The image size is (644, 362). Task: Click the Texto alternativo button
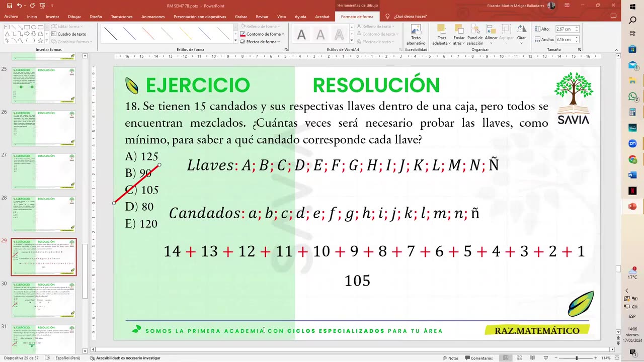click(416, 35)
